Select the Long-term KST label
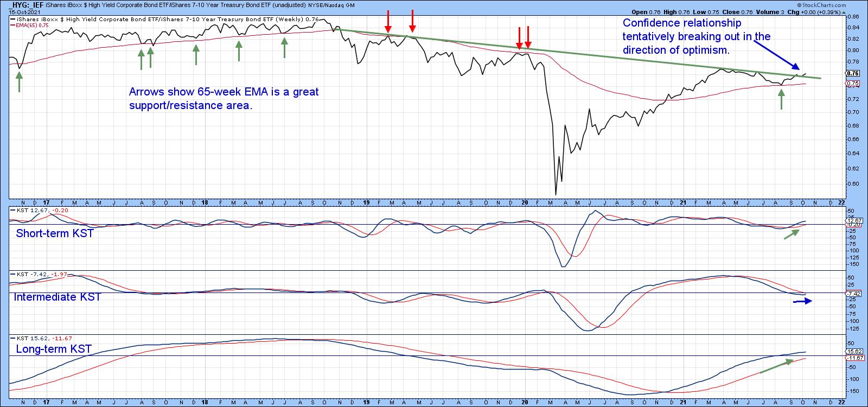 point(54,349)
